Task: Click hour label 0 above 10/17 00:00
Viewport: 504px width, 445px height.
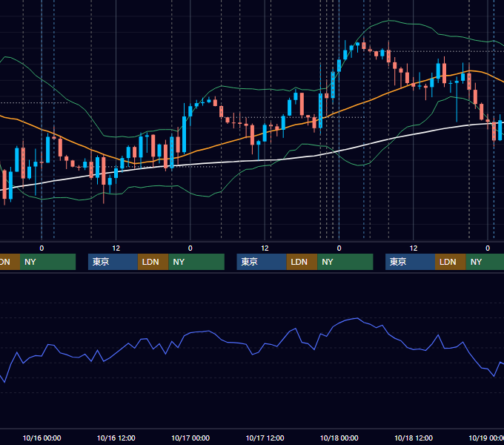Action: click(x=190, y=248)
